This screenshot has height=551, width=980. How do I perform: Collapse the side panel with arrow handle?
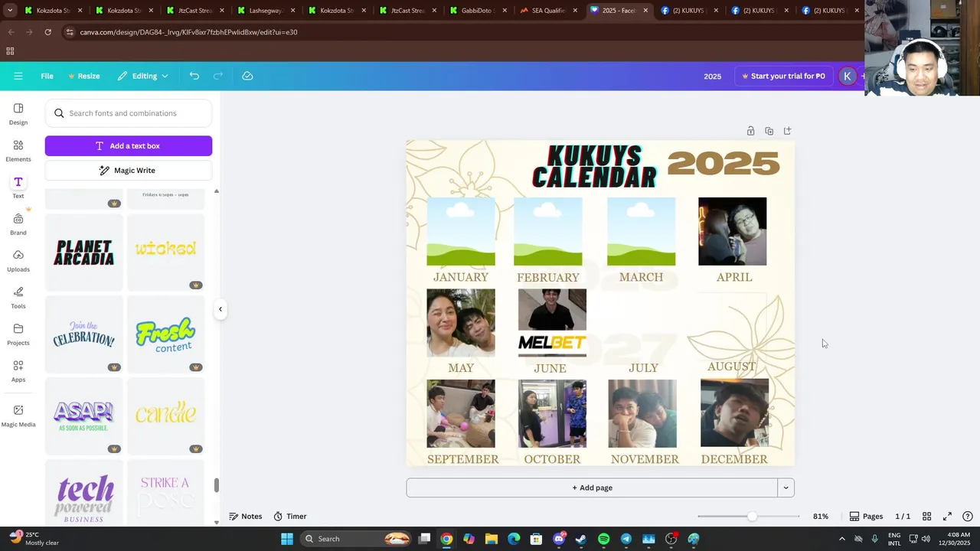click(x=220, y=309)
